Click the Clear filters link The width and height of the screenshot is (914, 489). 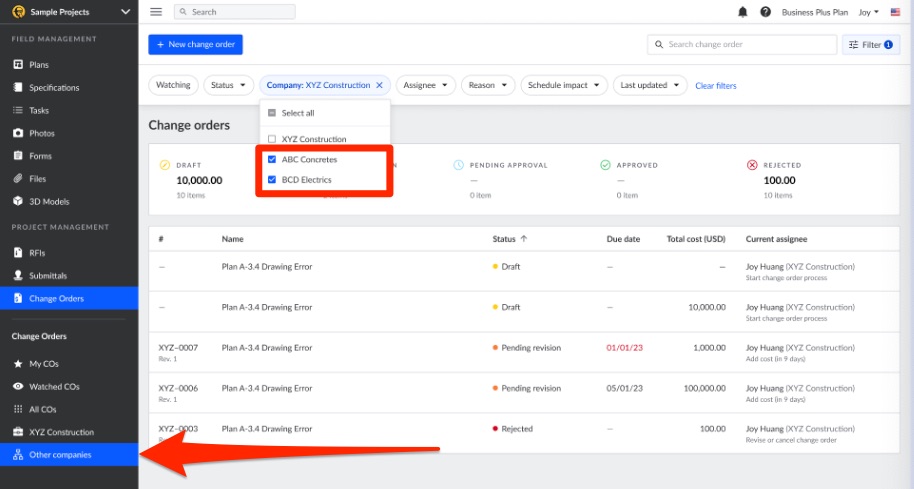tap(715, 86)
